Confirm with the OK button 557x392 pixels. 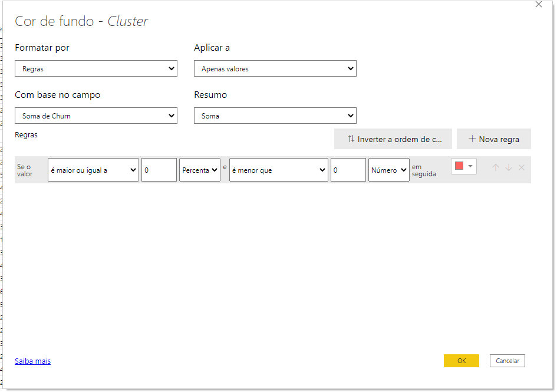tap(461, 361)
